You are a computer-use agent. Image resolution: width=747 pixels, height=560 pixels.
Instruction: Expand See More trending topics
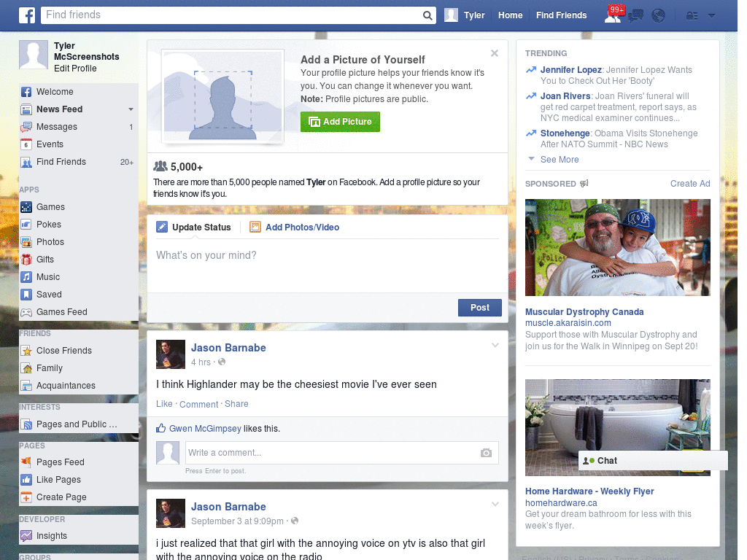(x=560, y=160)
